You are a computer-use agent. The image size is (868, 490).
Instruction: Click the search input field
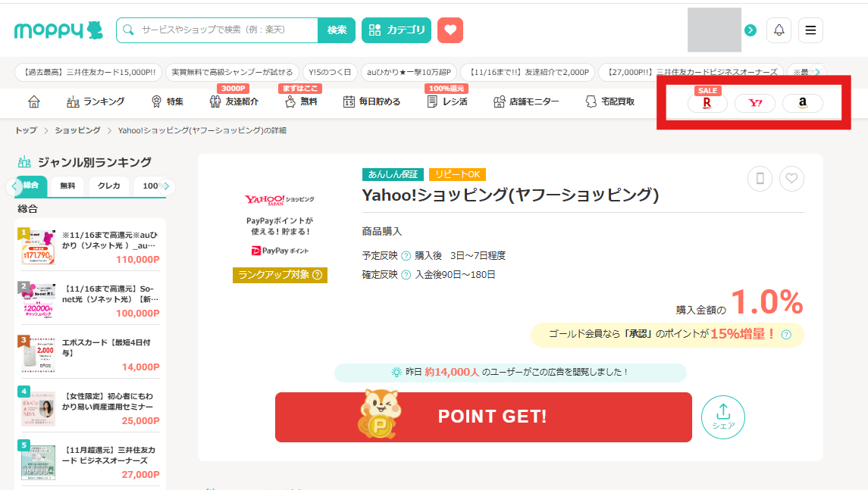(x=224, y=30)
